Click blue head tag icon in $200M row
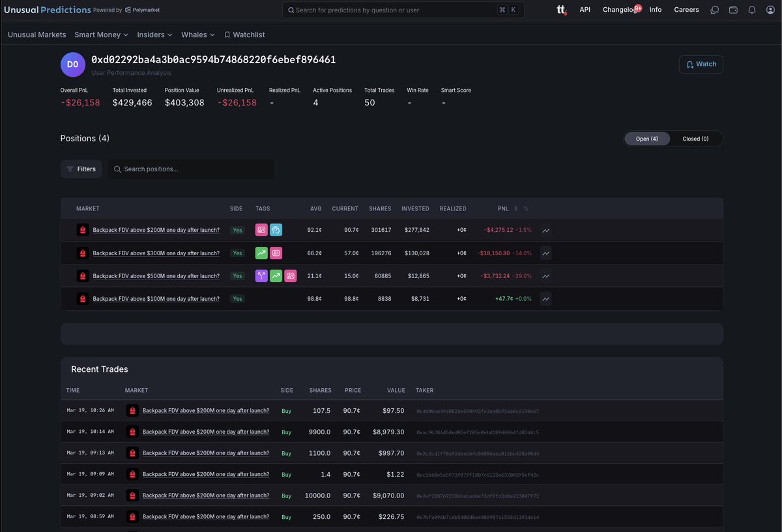 pos(276,230)
